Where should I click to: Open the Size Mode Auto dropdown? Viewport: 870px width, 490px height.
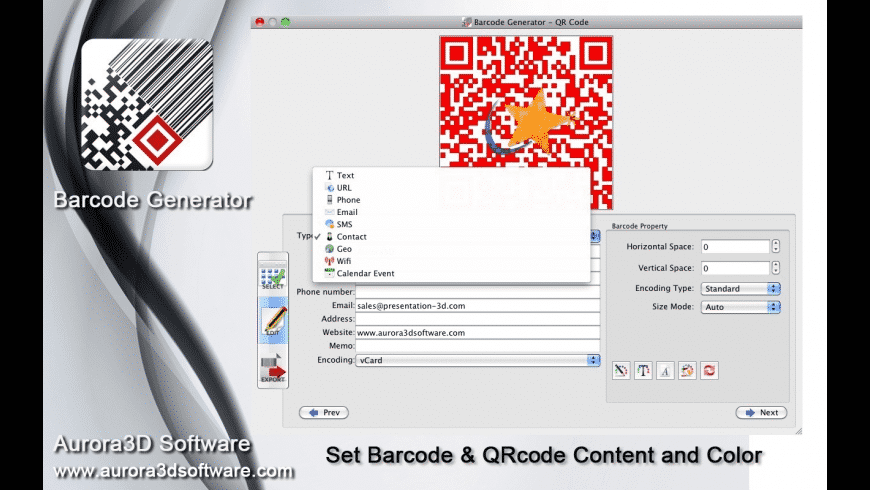[741, 307]
